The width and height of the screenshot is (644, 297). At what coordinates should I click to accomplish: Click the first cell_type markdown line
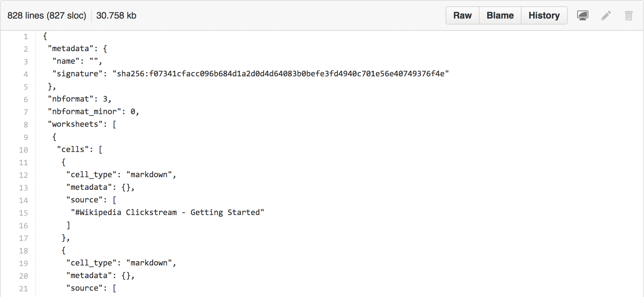[x=121, y=174]
